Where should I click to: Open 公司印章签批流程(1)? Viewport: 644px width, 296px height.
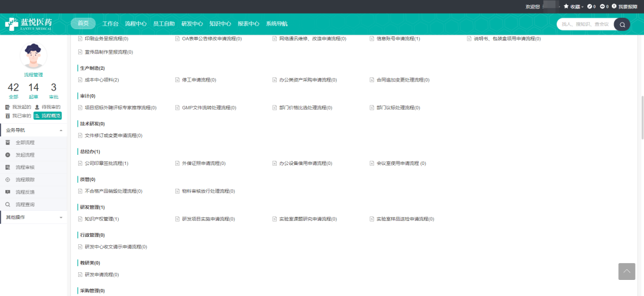[106, 163]
